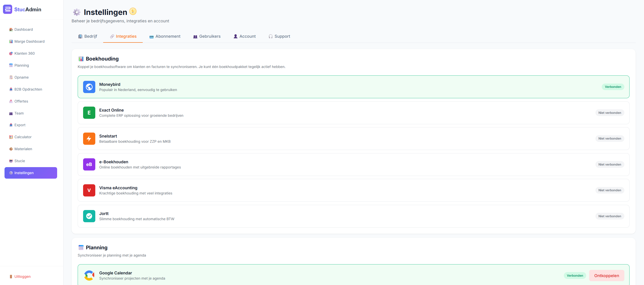Click the orange Snelstart lightning icon

point(89,138)
